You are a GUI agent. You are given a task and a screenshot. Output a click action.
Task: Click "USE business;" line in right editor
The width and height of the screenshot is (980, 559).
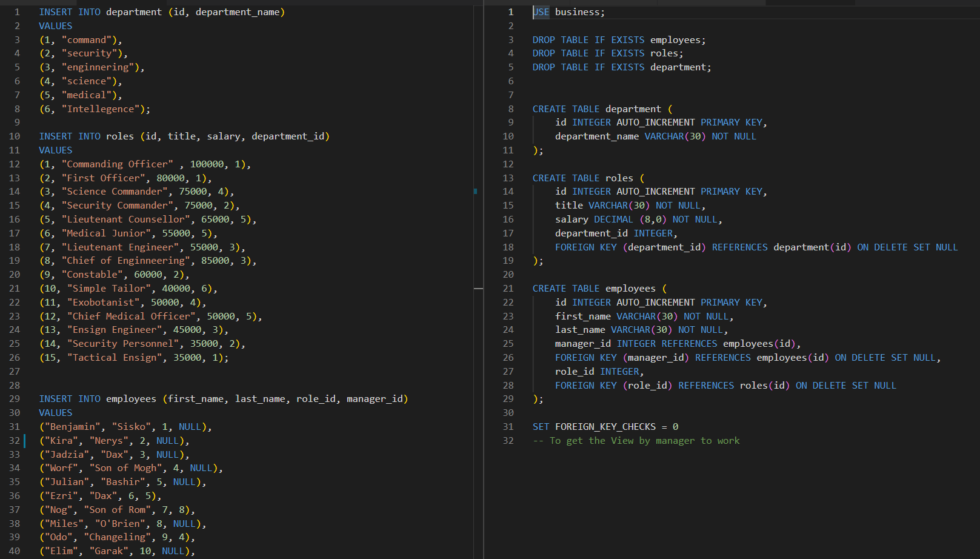coord(568,12)
